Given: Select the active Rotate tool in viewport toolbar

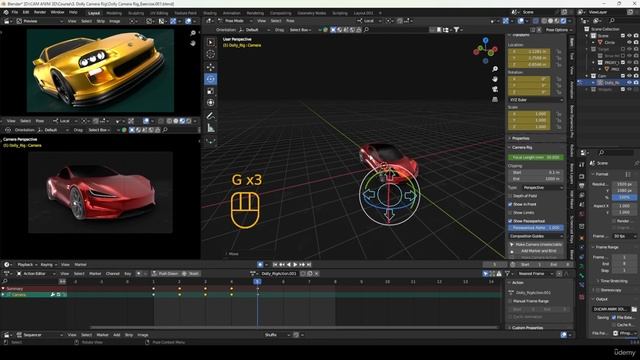Looking at the screenshot, I should pyautogui.click(x=211, y=79).
